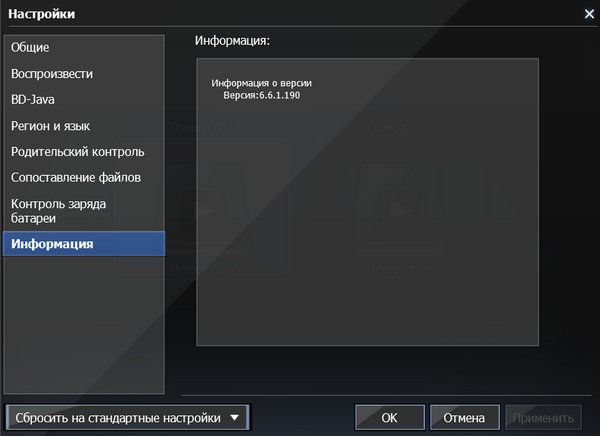Open the Сопоставление файлов section

click(84, 178)
